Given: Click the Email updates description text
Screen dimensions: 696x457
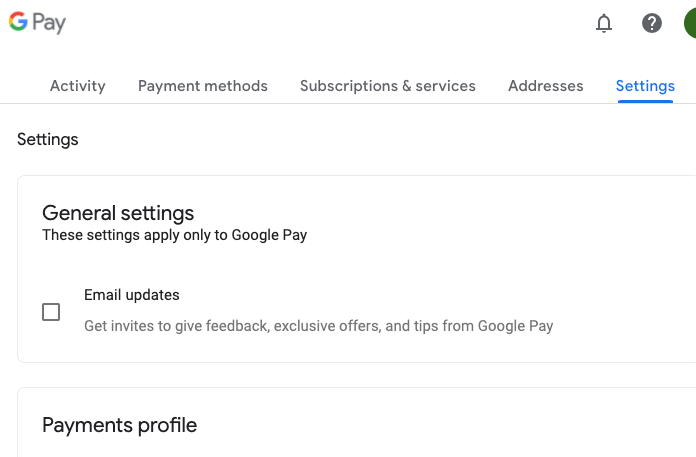Looking at the screenshot, I should 318,326.
